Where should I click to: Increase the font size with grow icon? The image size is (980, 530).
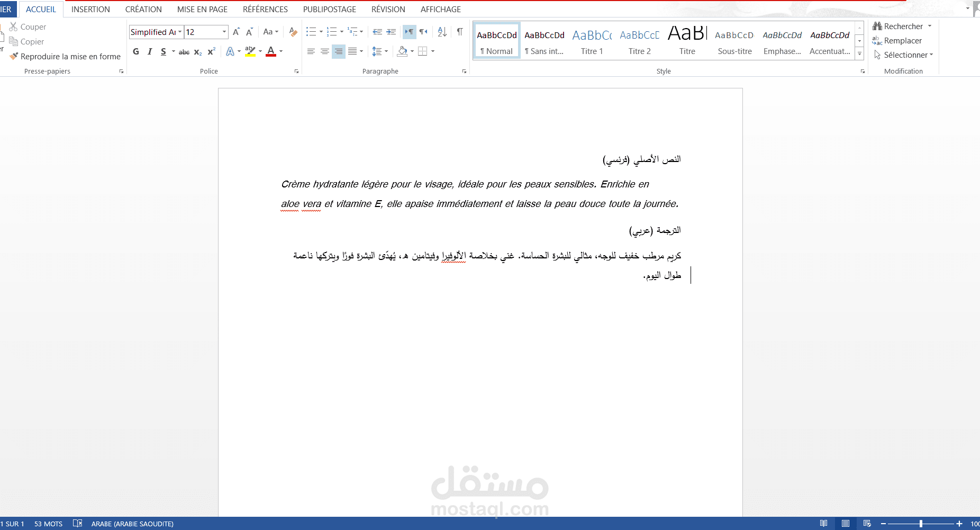click(x=236, y=32)
